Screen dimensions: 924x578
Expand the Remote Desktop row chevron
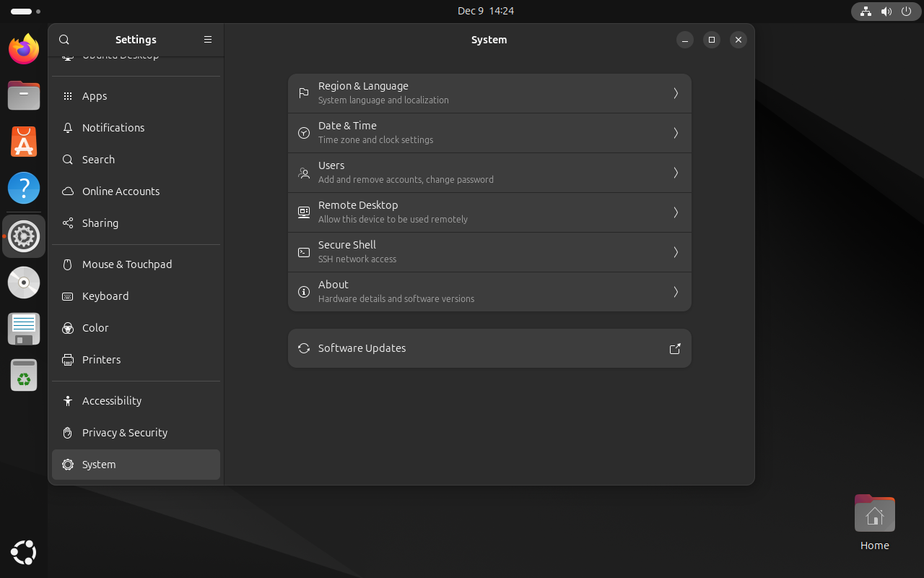676,212
